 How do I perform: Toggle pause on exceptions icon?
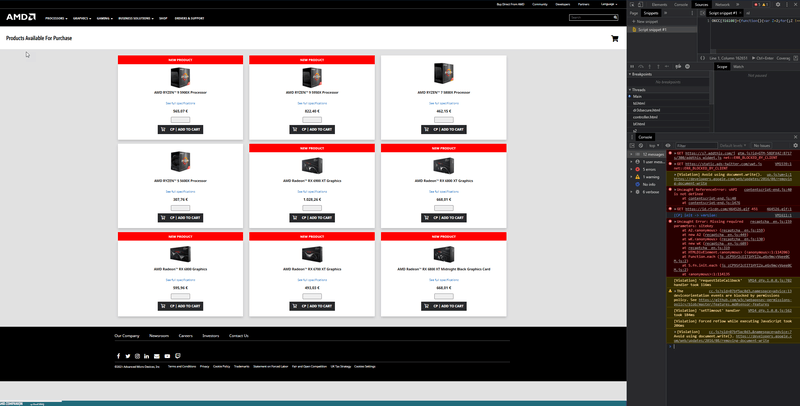tap(687, 66)
